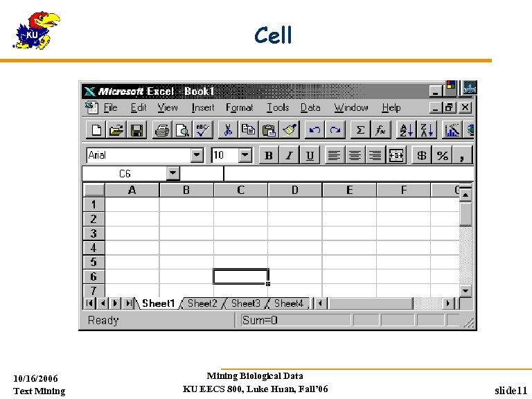Screen dimensions: 532x399
Task: Select column E header
Action: (349, 190)
